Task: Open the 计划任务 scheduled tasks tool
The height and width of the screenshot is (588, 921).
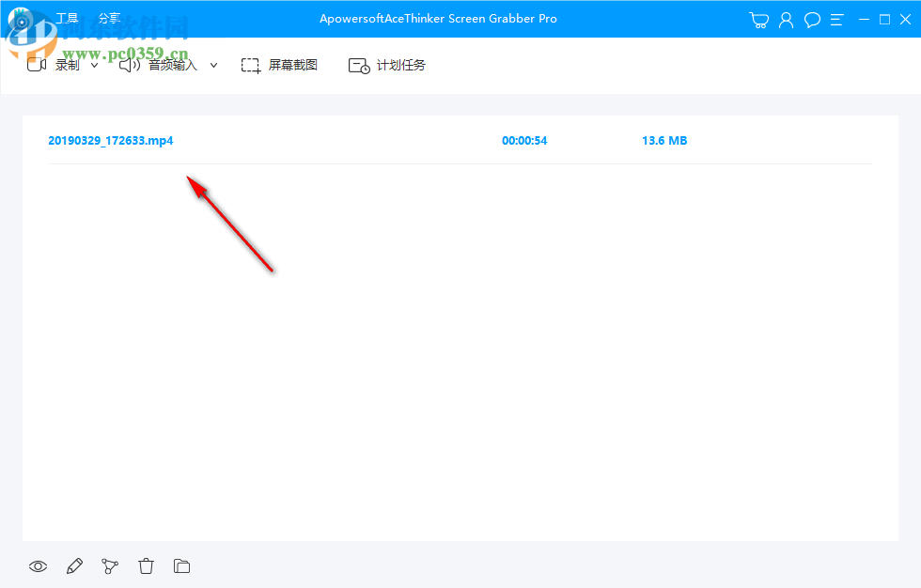Action: 386,65
